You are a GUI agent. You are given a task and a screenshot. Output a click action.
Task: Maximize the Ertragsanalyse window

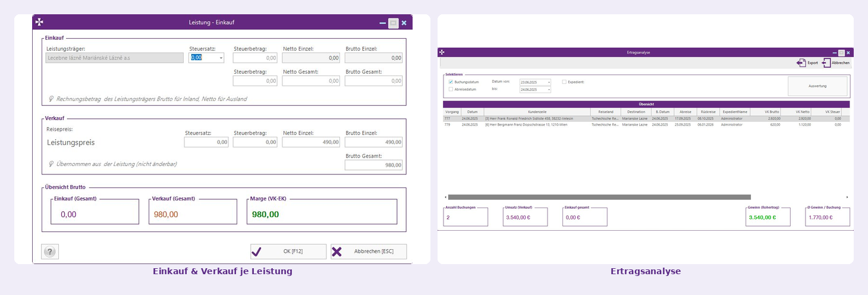click(841, 52)
